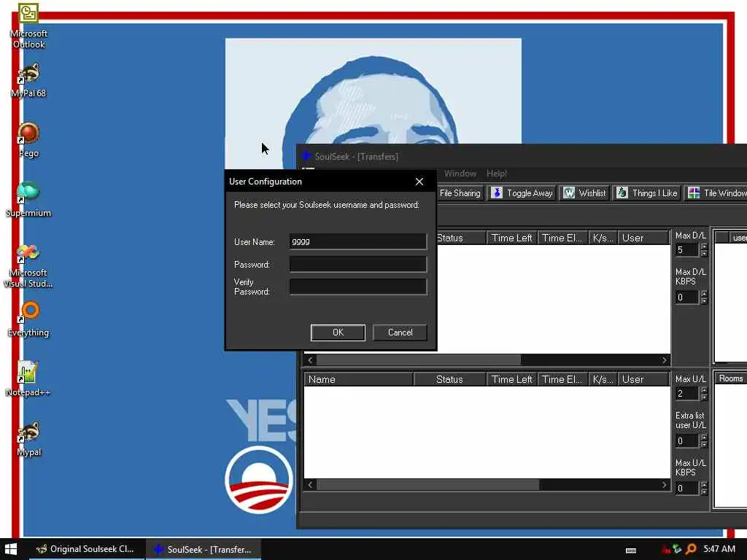747x560 pixels.
Task: Click SoulSeek title bar app icon
Action: [x=306, y=156]
